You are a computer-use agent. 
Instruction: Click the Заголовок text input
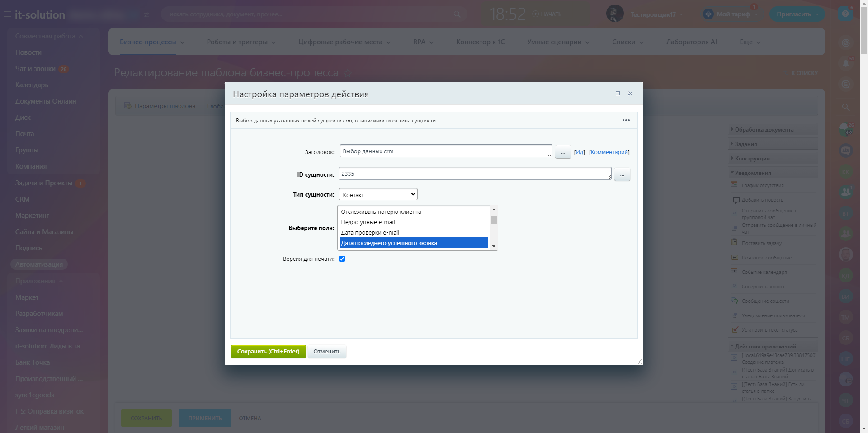click(445, 151)
